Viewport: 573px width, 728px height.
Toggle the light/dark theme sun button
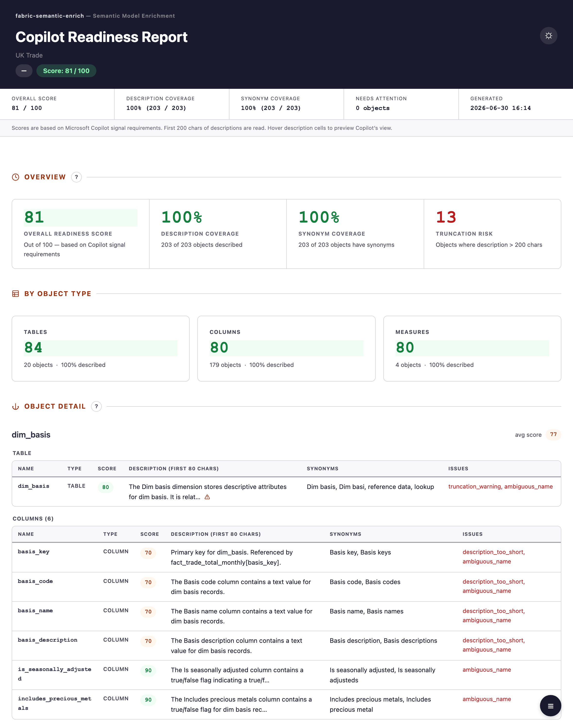pyautogui.click(x=548, y=35)
